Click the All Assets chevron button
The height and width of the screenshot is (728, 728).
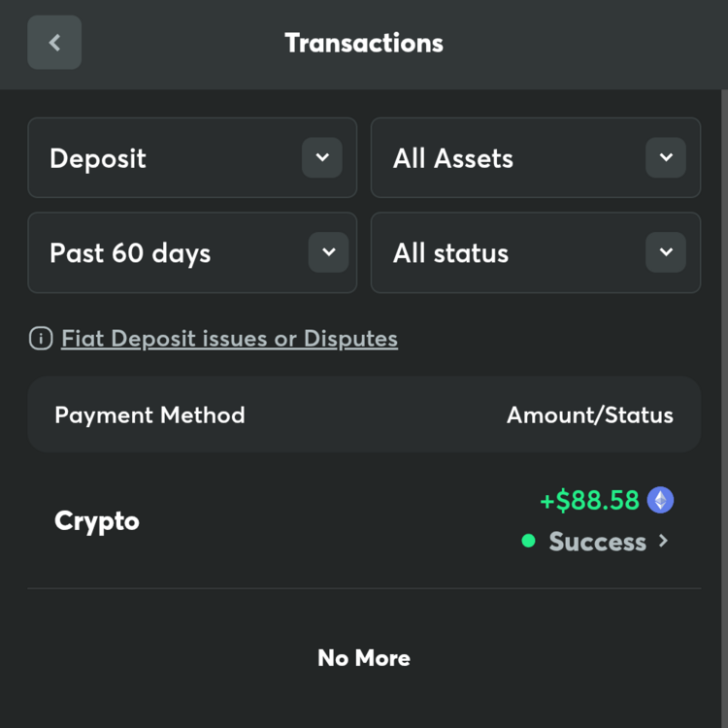point(666,157)
